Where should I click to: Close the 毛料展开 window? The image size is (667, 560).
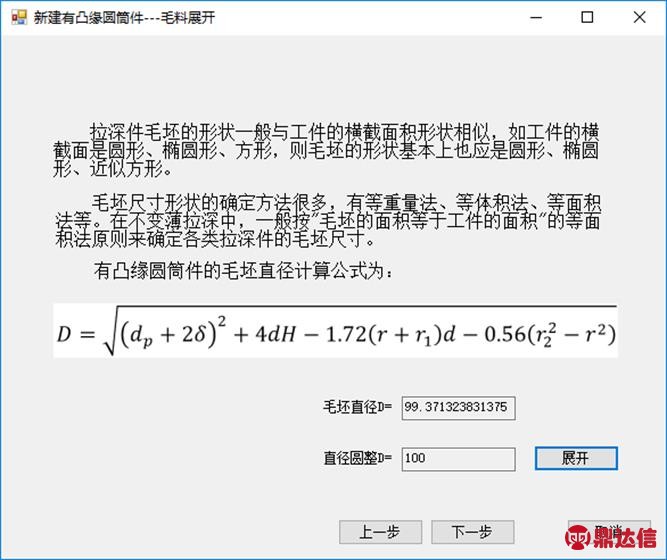click(x=639, y=17)
